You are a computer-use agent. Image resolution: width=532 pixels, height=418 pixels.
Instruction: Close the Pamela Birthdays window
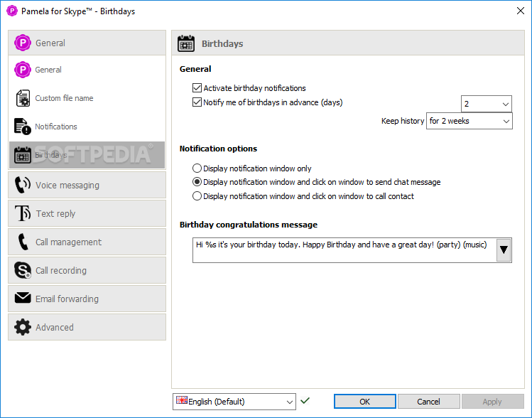pos(521,11)
